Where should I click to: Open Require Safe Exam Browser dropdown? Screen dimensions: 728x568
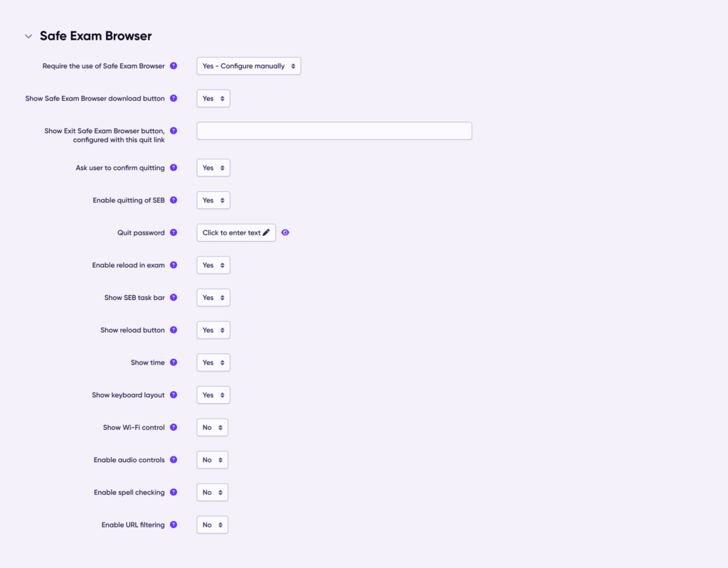coord(249,66)
